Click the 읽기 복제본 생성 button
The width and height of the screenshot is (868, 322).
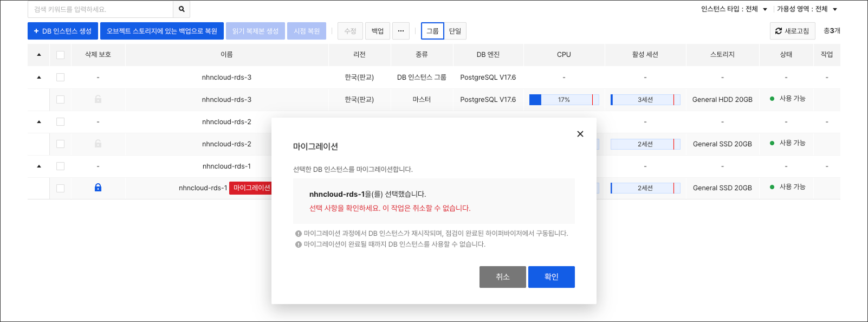pyautogui.click(x=255, y=31)
